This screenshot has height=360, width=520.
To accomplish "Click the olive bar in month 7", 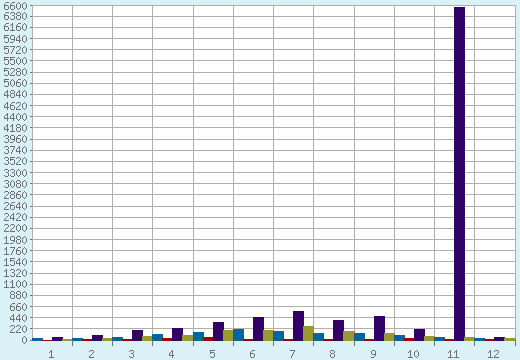I will pyautogui.click(x=308, y=333).
